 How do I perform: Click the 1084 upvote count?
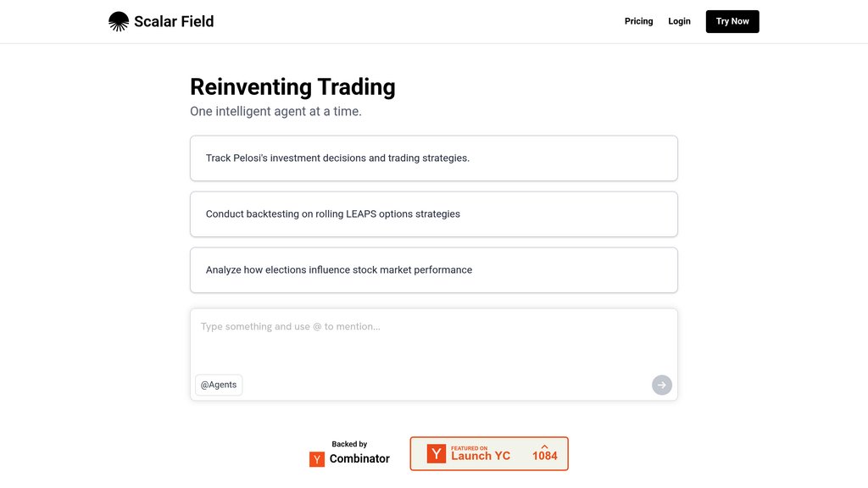545,457
